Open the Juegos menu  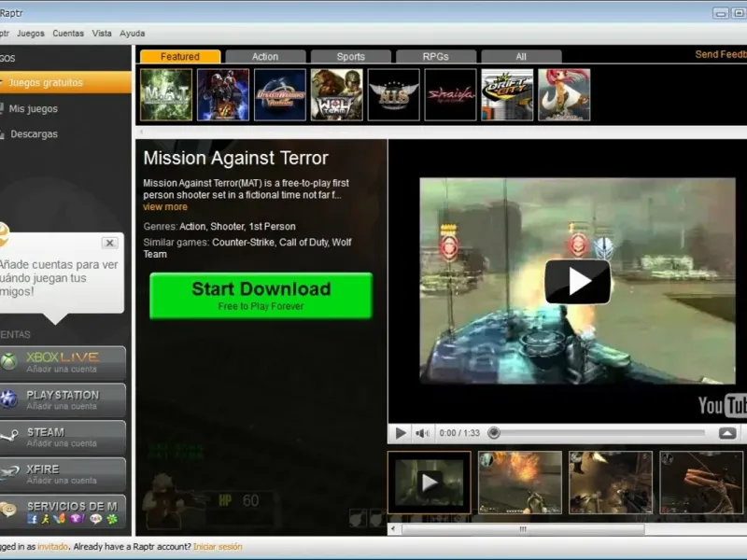click(31, 34)
